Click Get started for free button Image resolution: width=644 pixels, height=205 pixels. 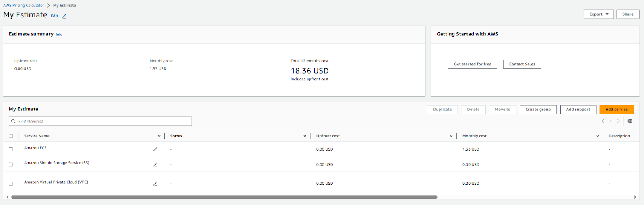pyautogui.click(x=473, y=64)
